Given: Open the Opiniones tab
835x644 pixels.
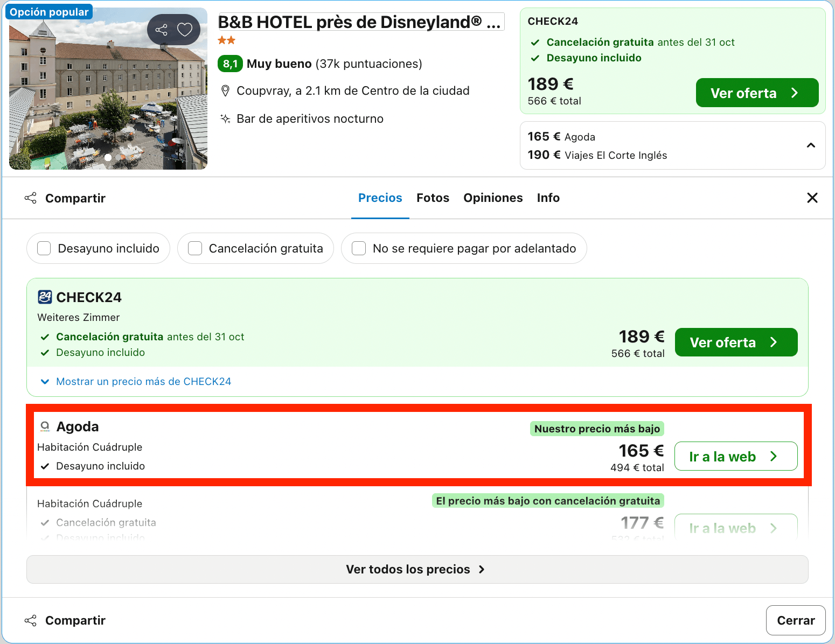Looking at the screenshot, I should 493,198.
